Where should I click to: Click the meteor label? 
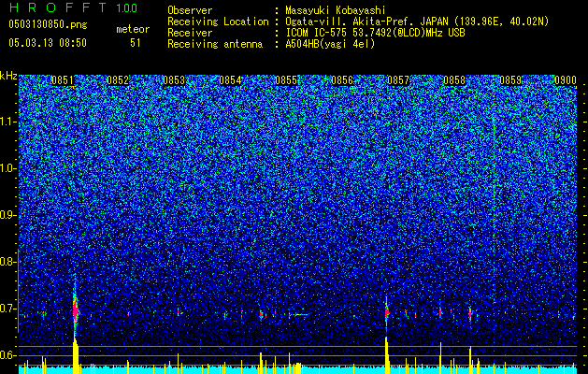(133, 29)
